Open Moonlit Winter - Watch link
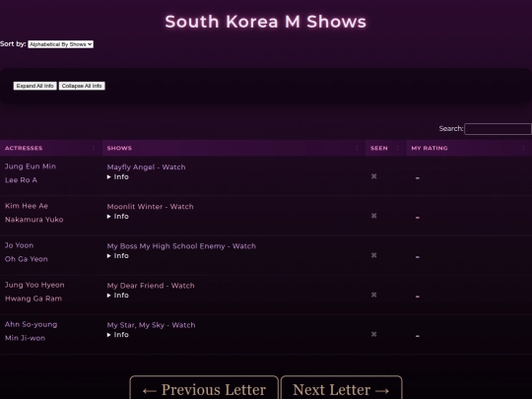The height and width of the screenshot is (399, 532). (x=151, y=206)
